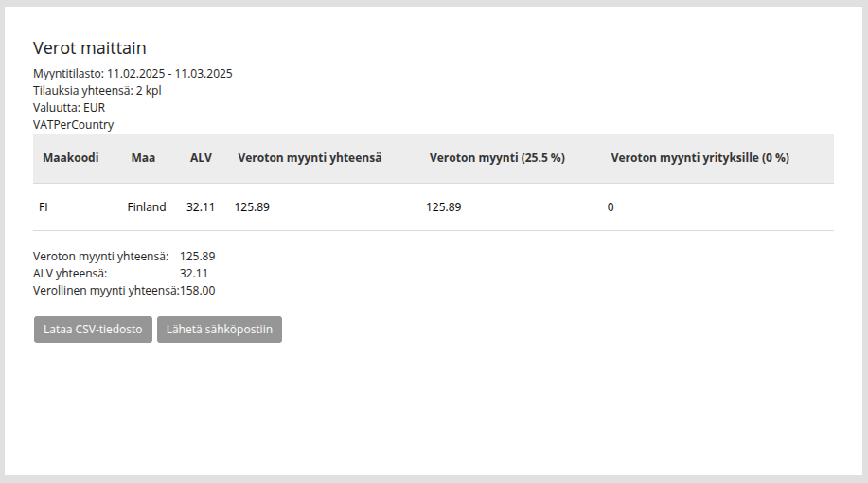This screenshot has height=483, width=868.
Task: Click the Lähetä sähköpostiin button
Action: pos(220,330)
